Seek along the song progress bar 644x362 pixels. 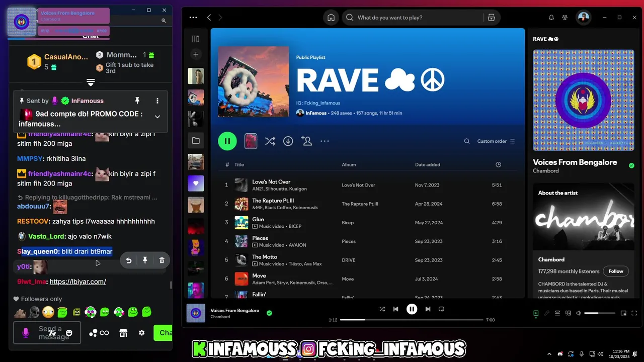click(412, 320)
